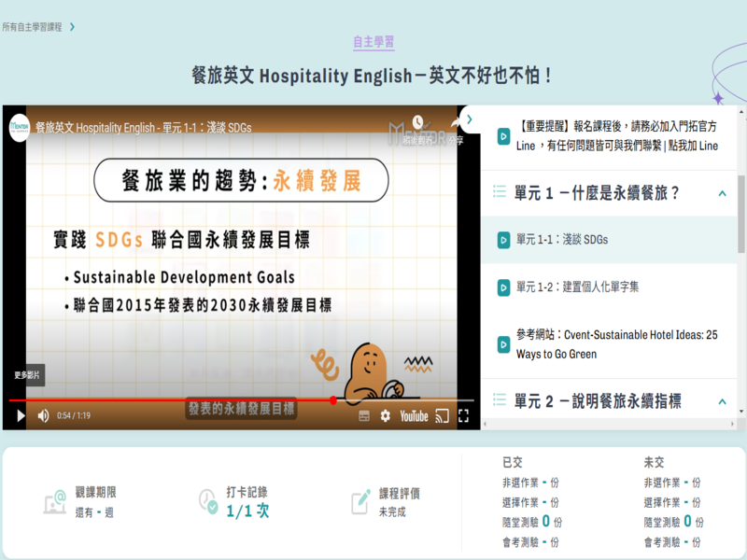Click 更多影片 more videos button

(27, 375)
